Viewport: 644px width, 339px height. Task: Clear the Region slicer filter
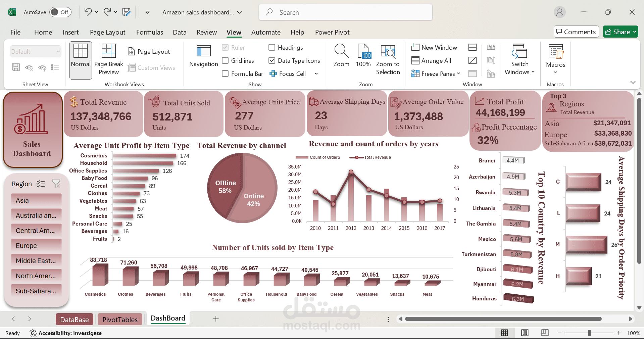(x=56, y=184)
